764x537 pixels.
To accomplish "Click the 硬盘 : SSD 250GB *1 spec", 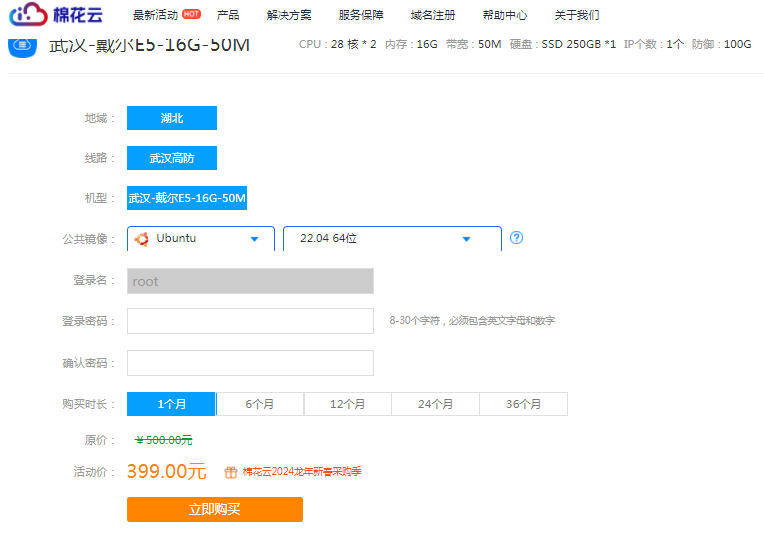I will coord(563,44).
